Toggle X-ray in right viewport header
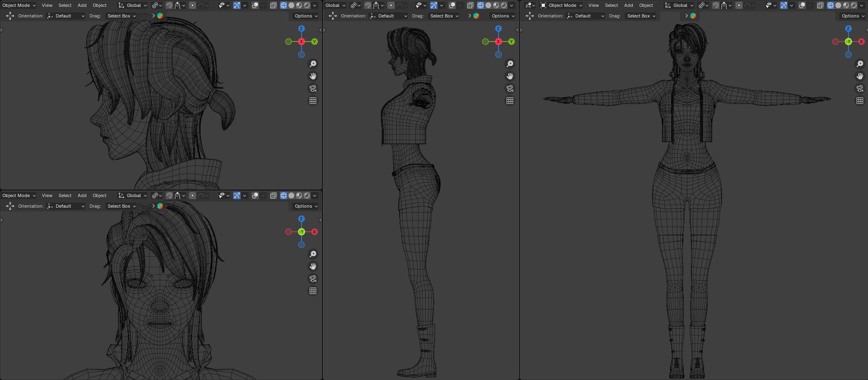The height and width of the screenshot is (380, 868). pyautogui.click(x=820, y=5)
